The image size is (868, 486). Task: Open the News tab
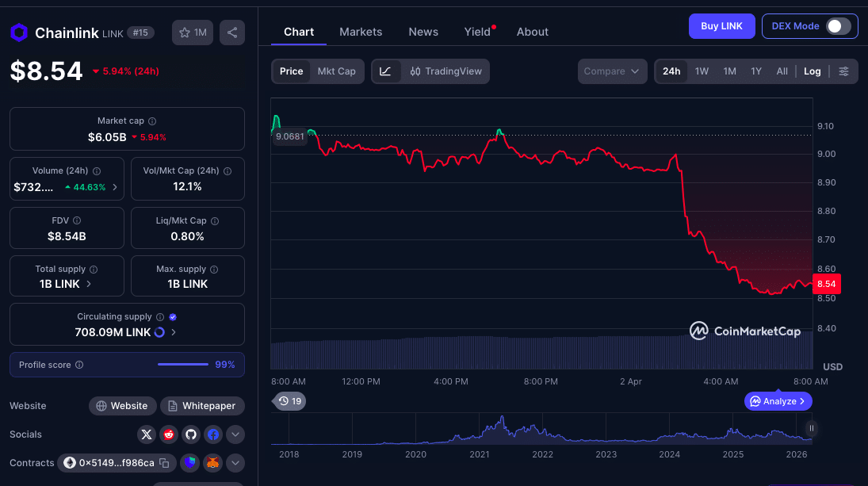point(423,32)
